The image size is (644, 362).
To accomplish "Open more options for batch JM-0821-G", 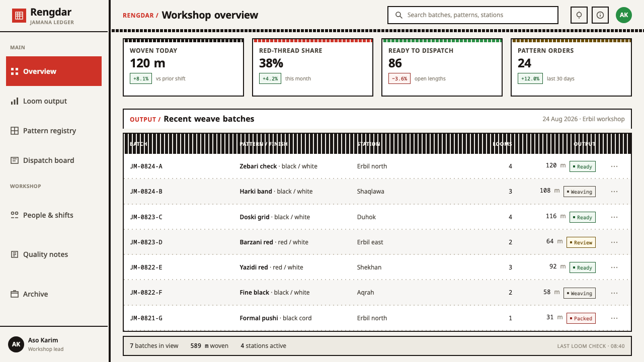I will 614,318.
